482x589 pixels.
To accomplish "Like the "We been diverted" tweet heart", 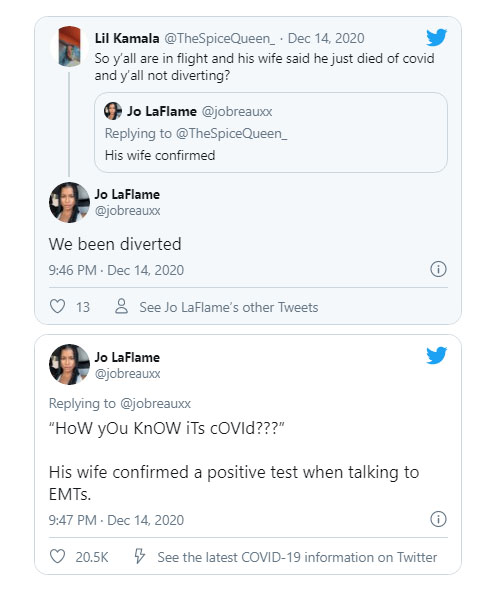I will click(x=57, y=307).
